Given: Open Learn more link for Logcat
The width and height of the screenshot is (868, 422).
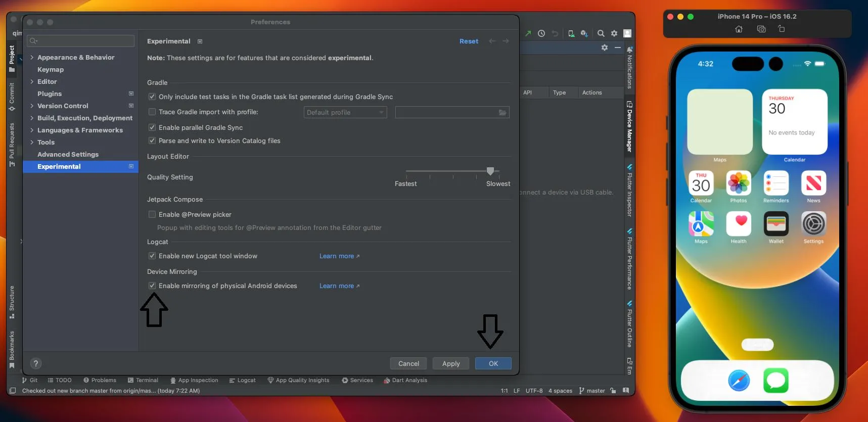Looking at the screenshot, I should point(339,256).
